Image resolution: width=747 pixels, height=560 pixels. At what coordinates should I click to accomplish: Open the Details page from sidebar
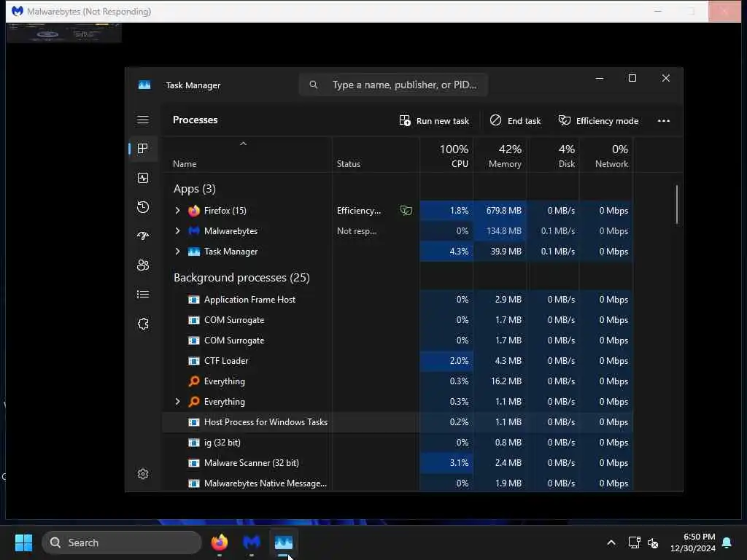(x=143, y=295)
